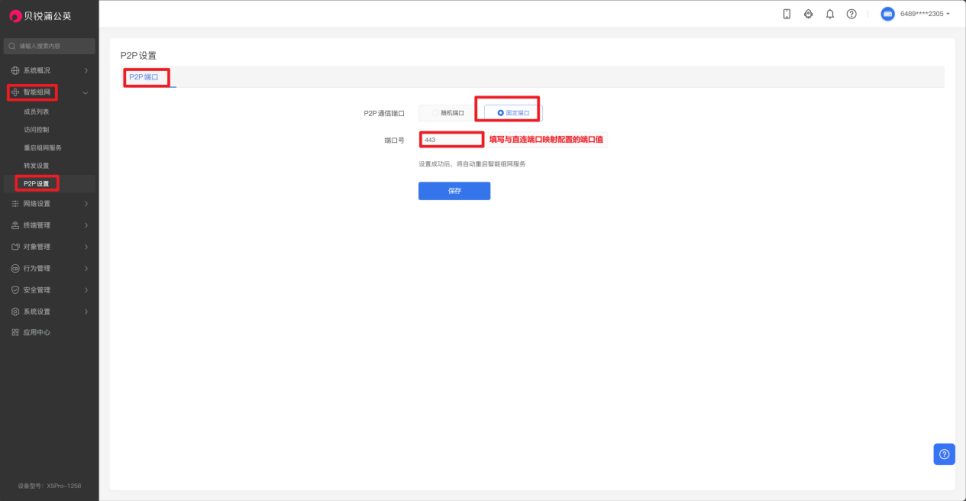The image size is (966, 501).
Task: Expand the 网络设置 menu
Action: tap(49, 204)
